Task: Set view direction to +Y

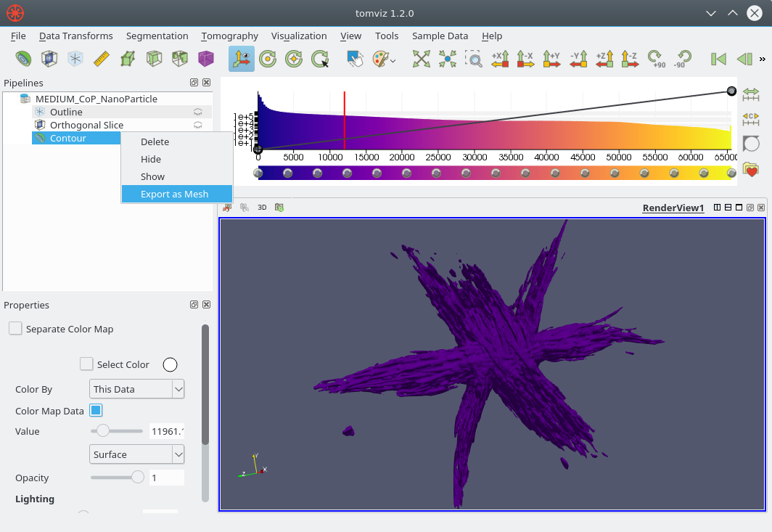Action: coord(552,59)
